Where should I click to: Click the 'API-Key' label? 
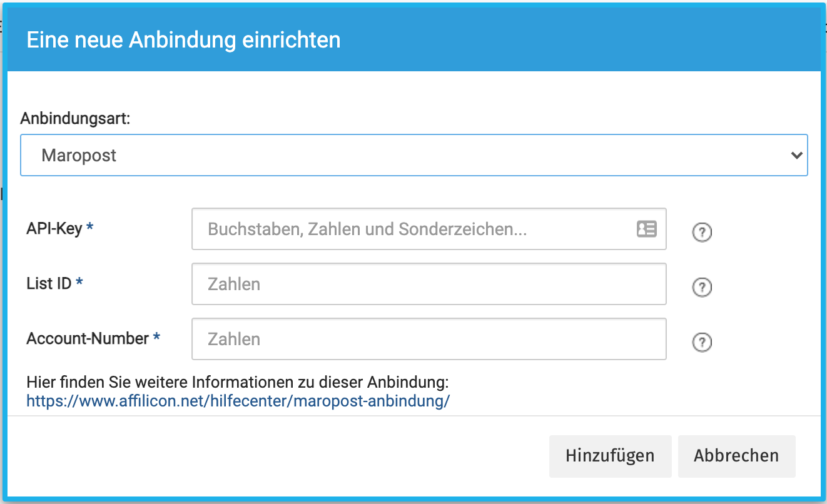tap(54, 229)
